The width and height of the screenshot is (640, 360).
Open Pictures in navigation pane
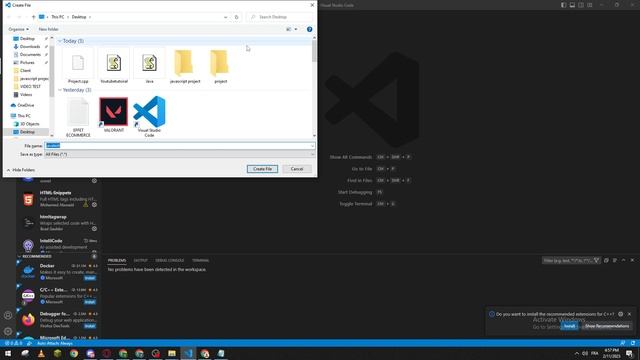[27, 62]
